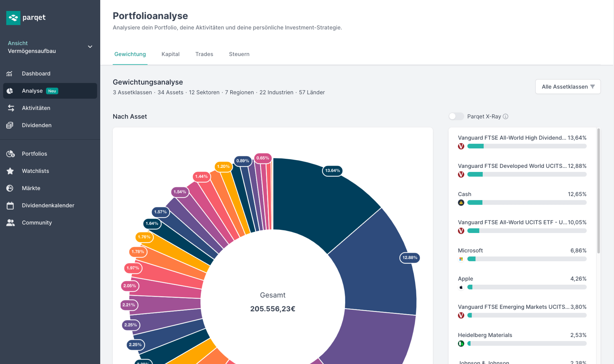Image resolution: width=614 pixels, height=364 pixels.
Task: Click the Microsoft weighting progress bar
Action: click(x=527, y=259)
